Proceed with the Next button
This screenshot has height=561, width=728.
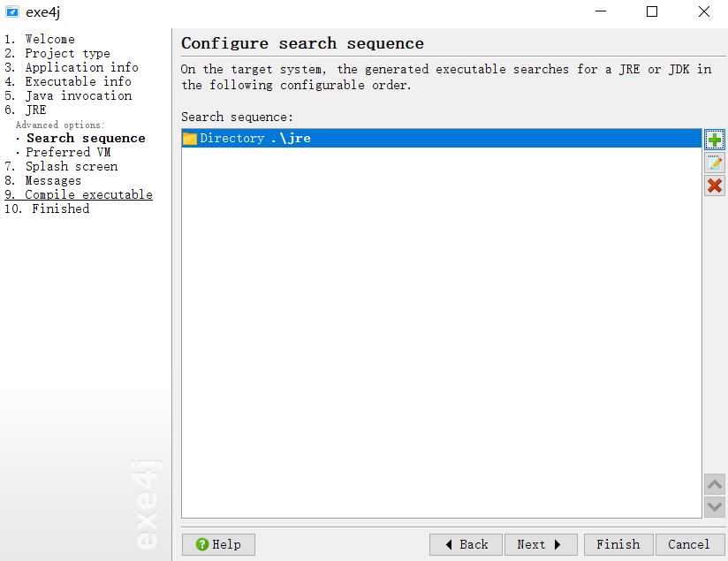tap(541, 544)
